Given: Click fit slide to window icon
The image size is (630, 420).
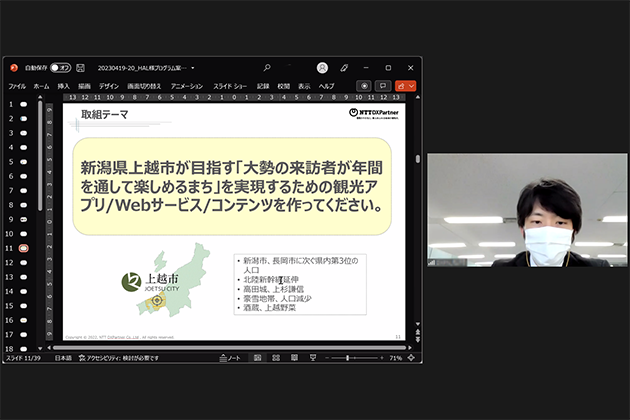Looking at the screenshot, I should [x=411, y=358].
